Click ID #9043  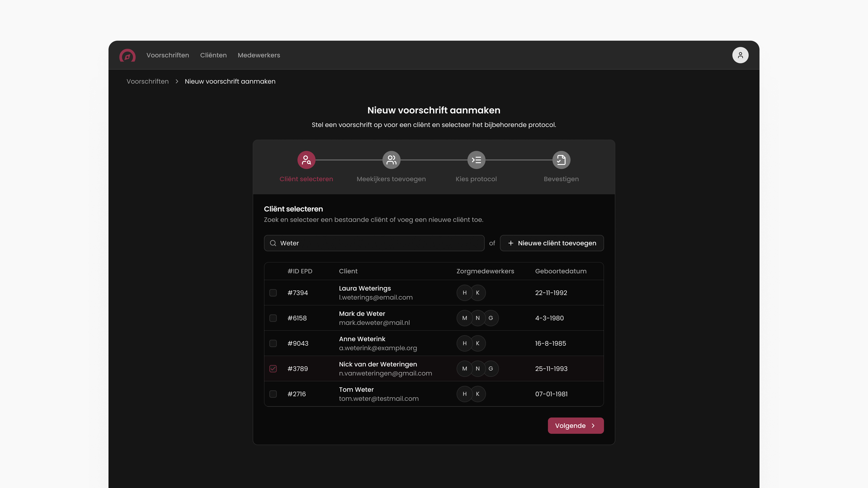(298, 343)
